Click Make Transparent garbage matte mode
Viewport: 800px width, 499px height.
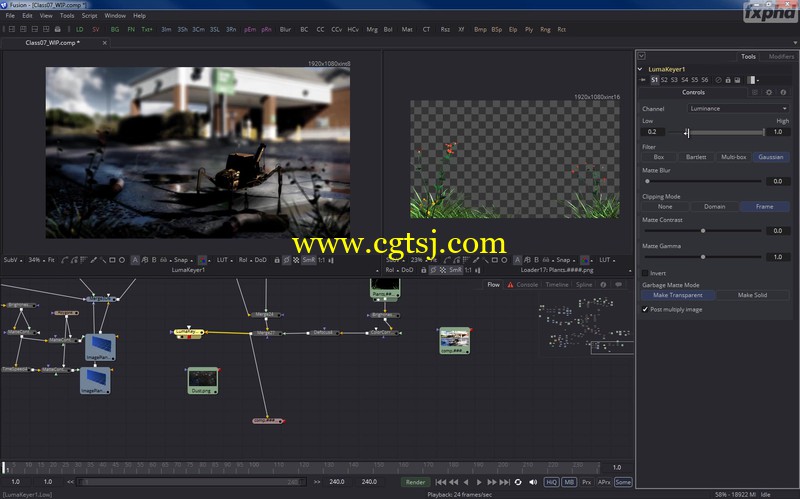(x=678, y=295)
